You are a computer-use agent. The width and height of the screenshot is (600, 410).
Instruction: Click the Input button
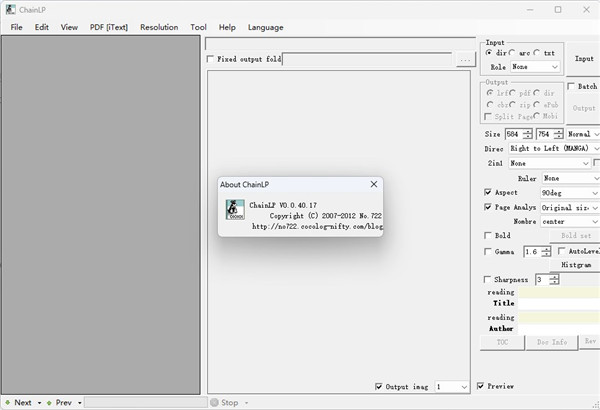pos(584,59)
